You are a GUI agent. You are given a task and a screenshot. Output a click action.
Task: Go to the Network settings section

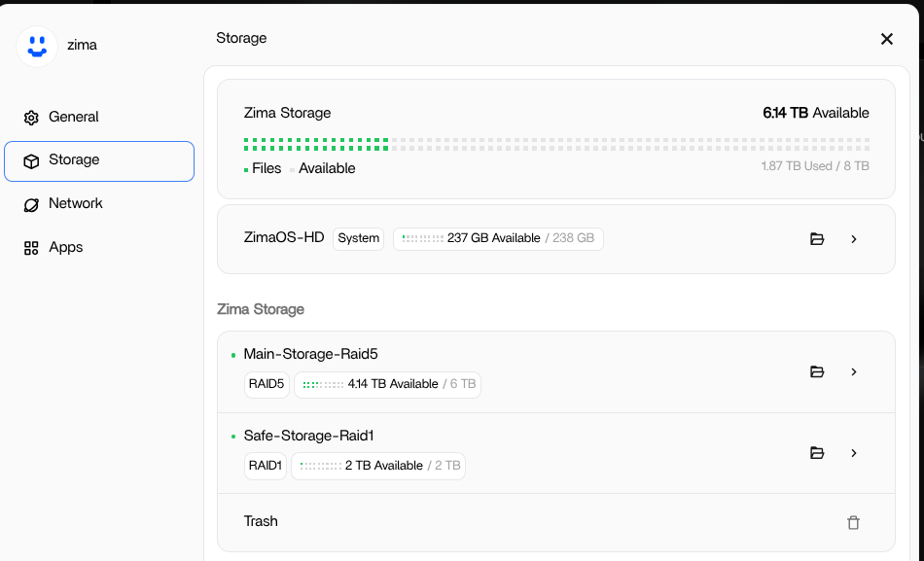pos(76,203)
